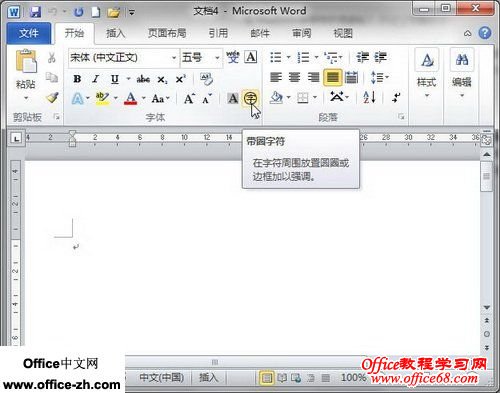Expand the Paste options arrow

point(26,98)
